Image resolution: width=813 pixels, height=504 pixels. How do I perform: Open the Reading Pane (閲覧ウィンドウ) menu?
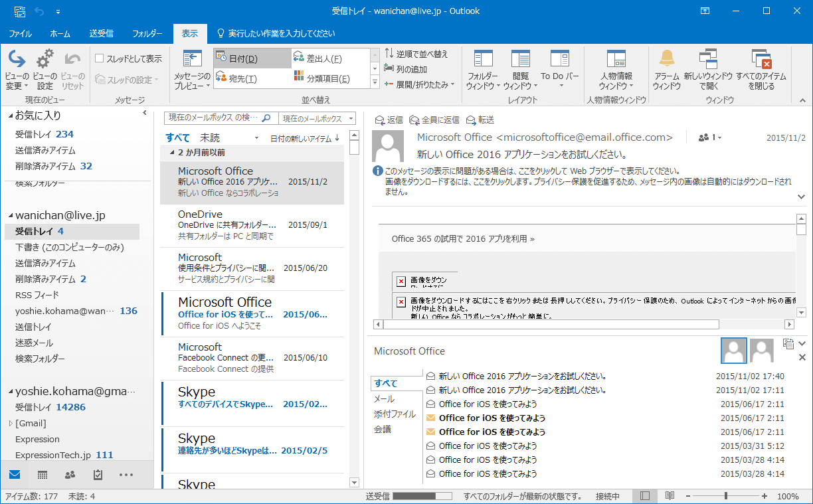521,70
